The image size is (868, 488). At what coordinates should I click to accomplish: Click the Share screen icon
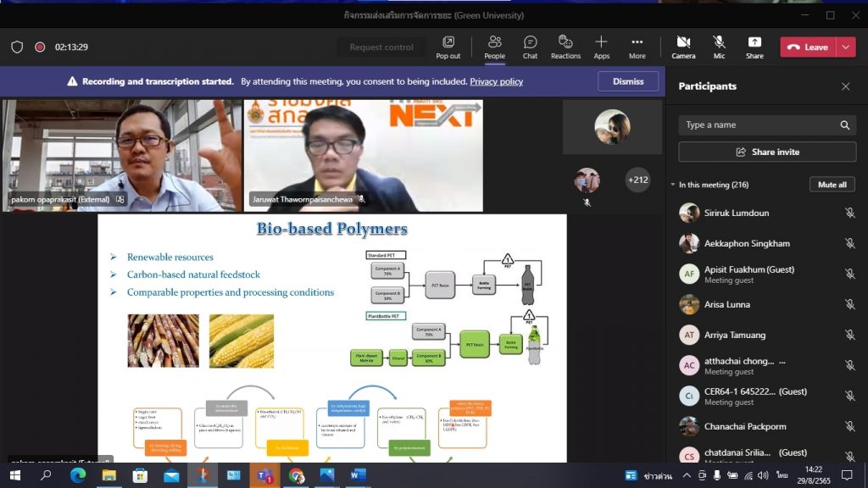[754, 47]
